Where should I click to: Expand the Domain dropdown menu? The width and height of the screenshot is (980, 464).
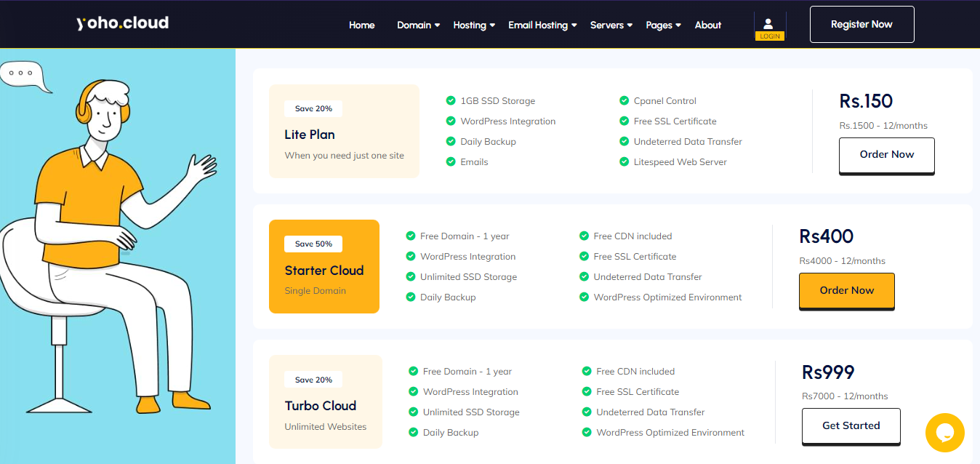click(x=418, y=25)
